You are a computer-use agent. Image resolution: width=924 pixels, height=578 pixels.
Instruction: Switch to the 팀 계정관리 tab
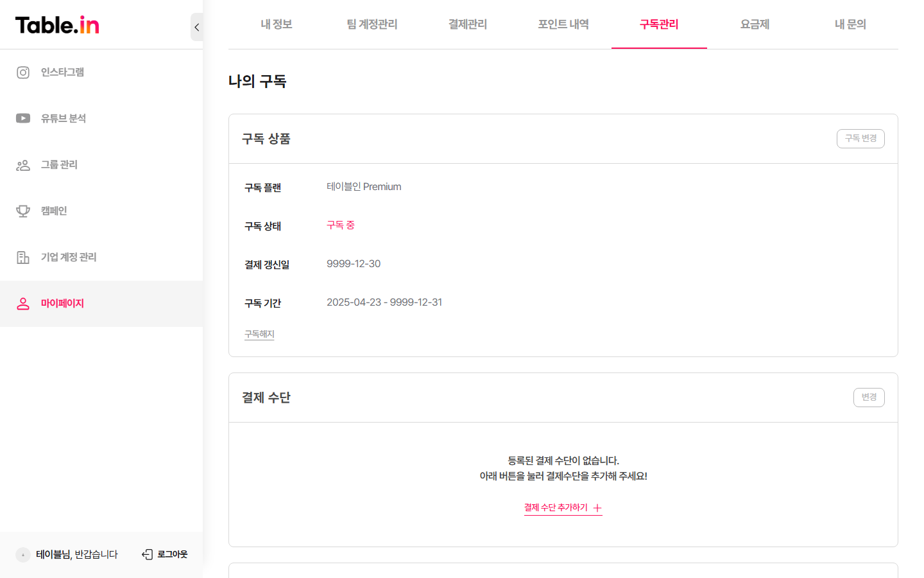tap(372, 24)
